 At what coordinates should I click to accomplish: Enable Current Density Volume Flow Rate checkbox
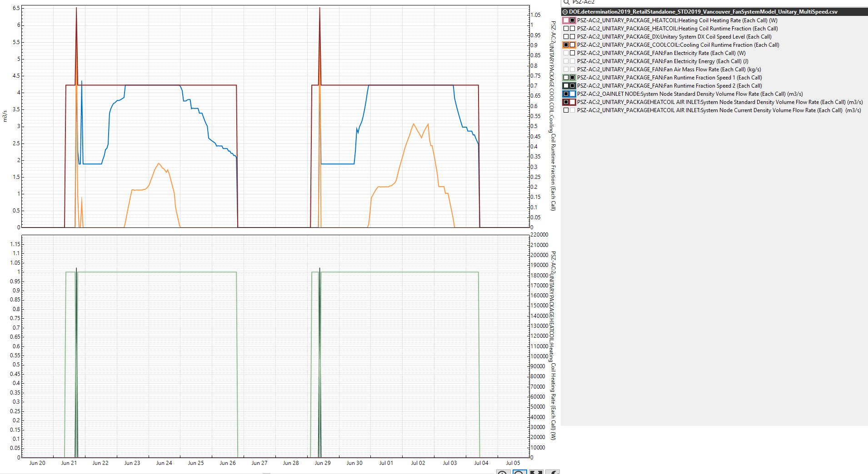(566, 110)
